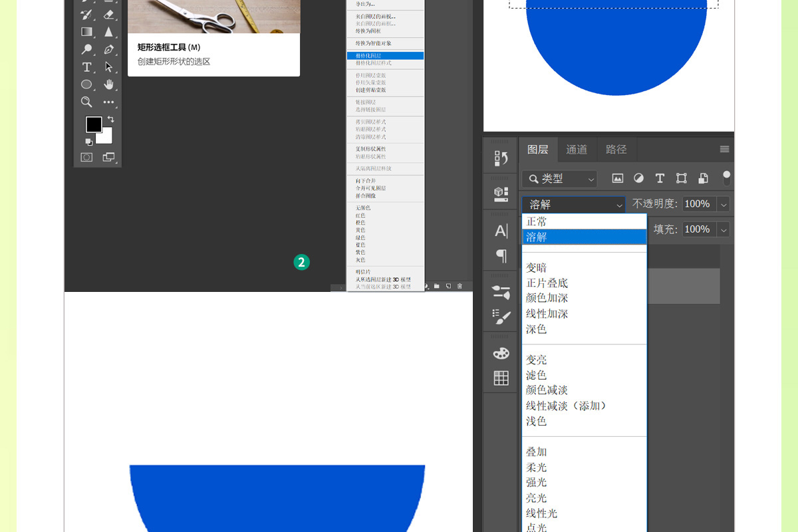Viewport: 798px width, 532px height.
Task: Select the Pen tool
Action: coord(109,49)
